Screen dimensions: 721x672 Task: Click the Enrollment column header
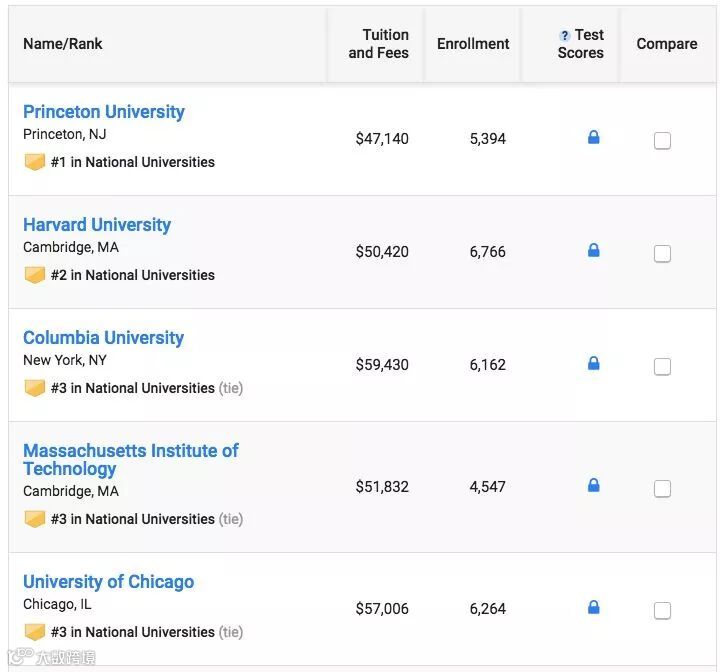coord(473,44)
